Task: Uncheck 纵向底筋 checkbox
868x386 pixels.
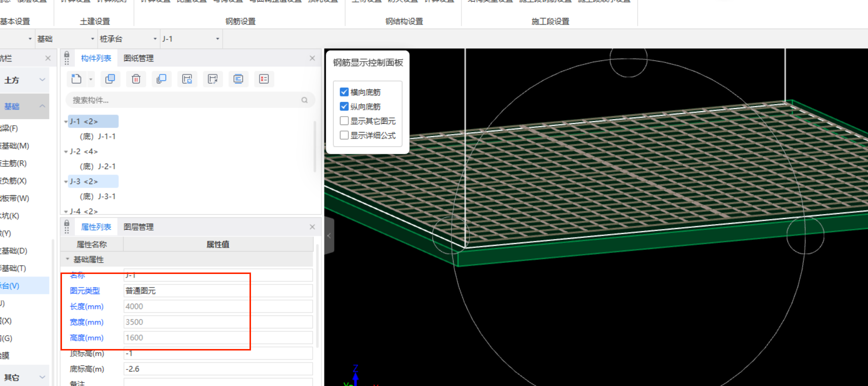Action: coord(344,106)
